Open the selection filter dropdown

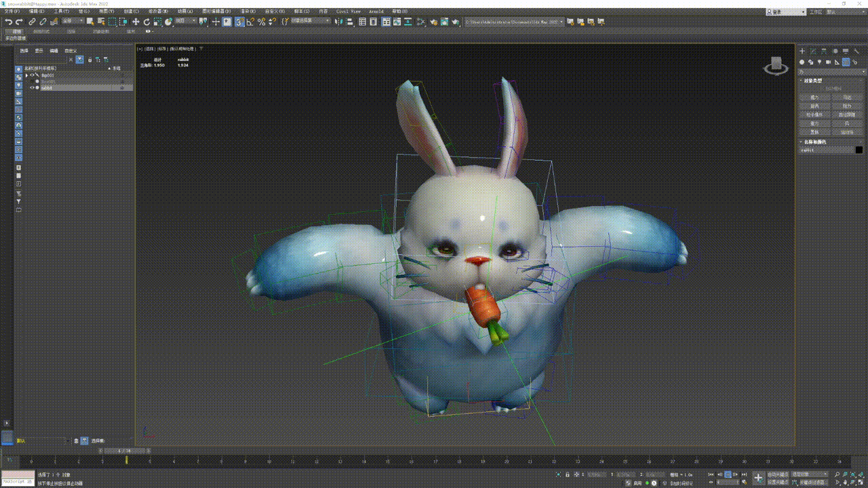click(x=73, y=22)
